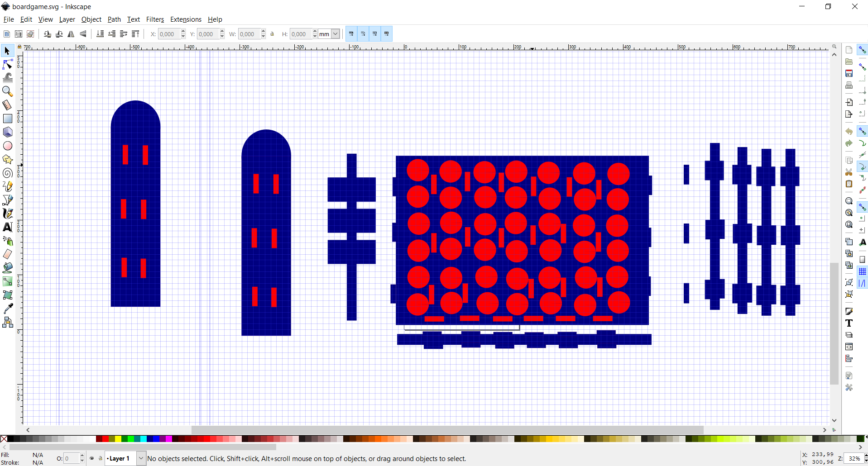Screen dimensions: 868x466
Task: Toggle global snapping on or off
Action: pyautogui.click(x=863, y=50)
